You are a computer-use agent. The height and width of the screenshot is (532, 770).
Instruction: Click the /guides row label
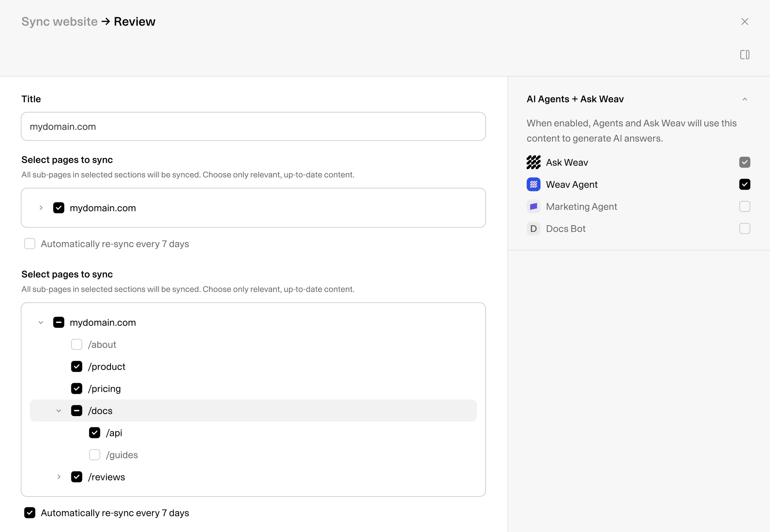pyautogui.click(x=122, y=455)
